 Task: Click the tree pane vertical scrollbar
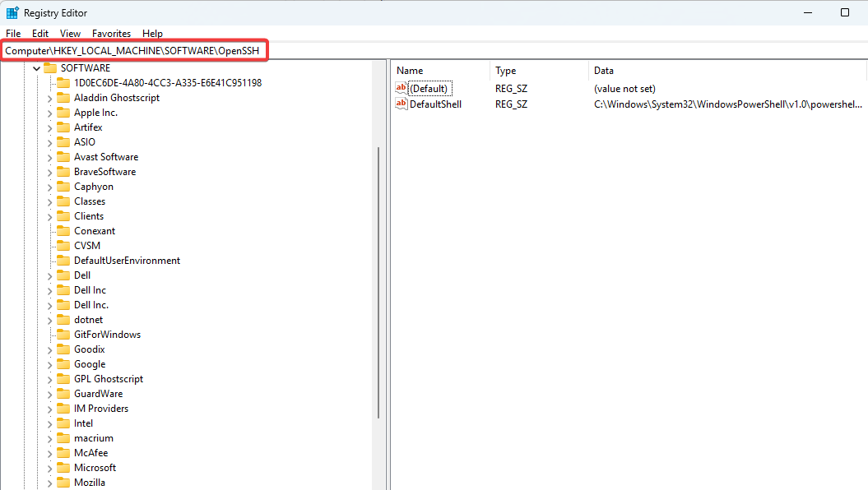point(378,280)
